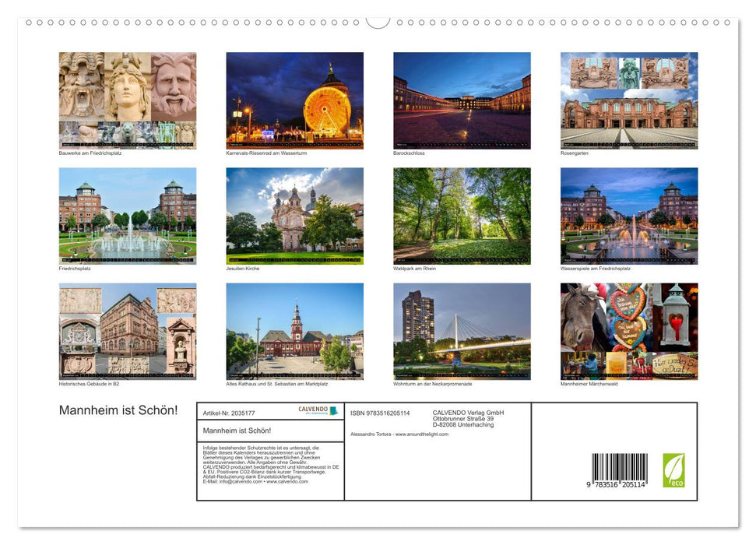
Task: Select the Barockschloss thumbnail
Action: pyautogui.click(x=462, y=100)
